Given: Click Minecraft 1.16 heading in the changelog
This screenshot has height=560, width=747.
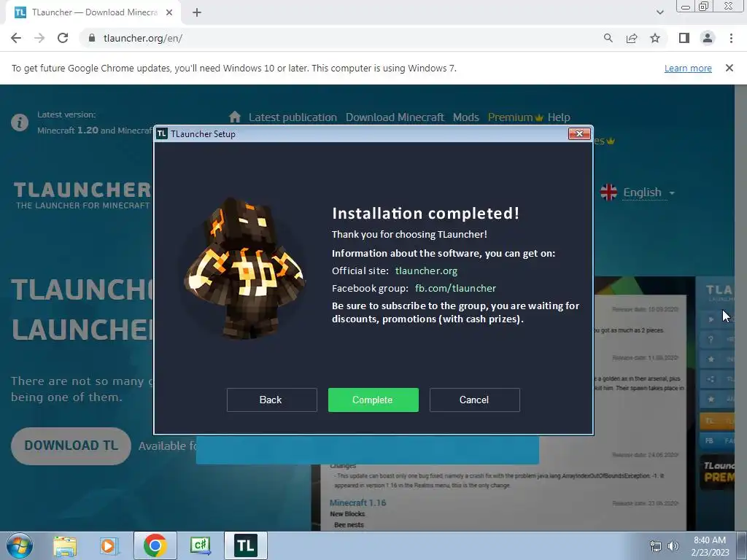Looking at the screenshot, I should pos(357,503).
